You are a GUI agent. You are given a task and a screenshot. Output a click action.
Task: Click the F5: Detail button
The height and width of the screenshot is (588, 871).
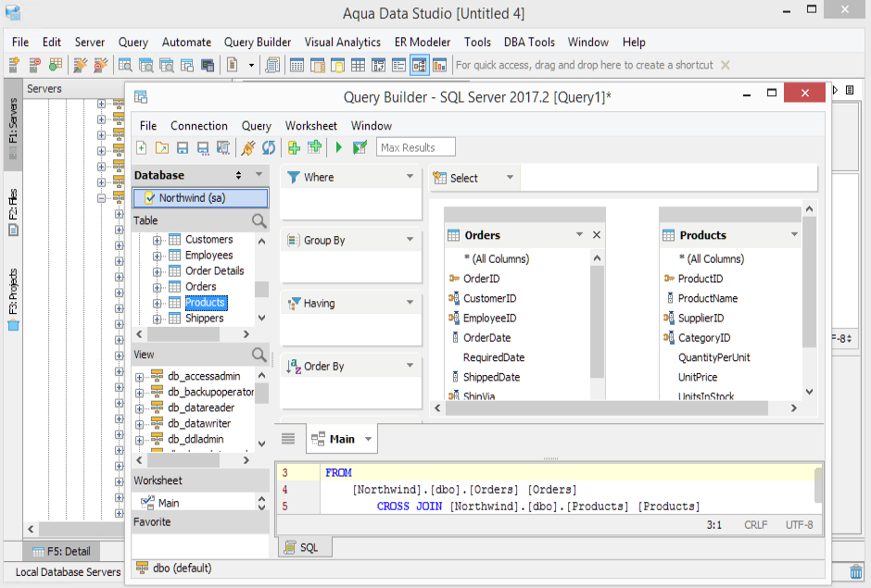pos(61,552)
